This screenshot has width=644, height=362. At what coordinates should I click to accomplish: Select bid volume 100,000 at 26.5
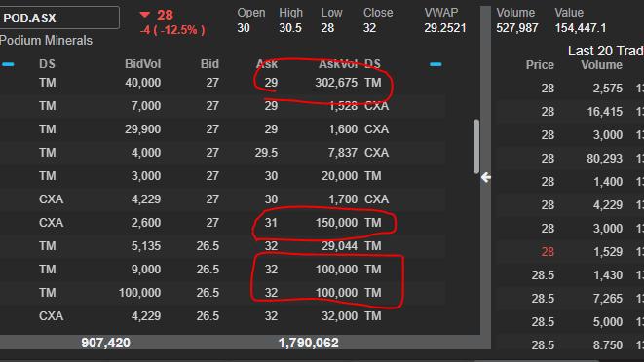139,293
